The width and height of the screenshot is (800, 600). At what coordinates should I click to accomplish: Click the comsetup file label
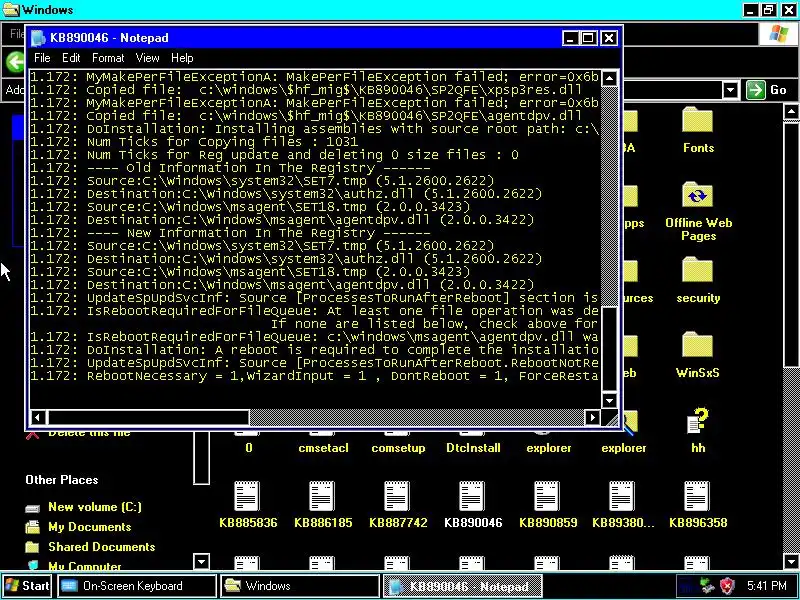398,448
